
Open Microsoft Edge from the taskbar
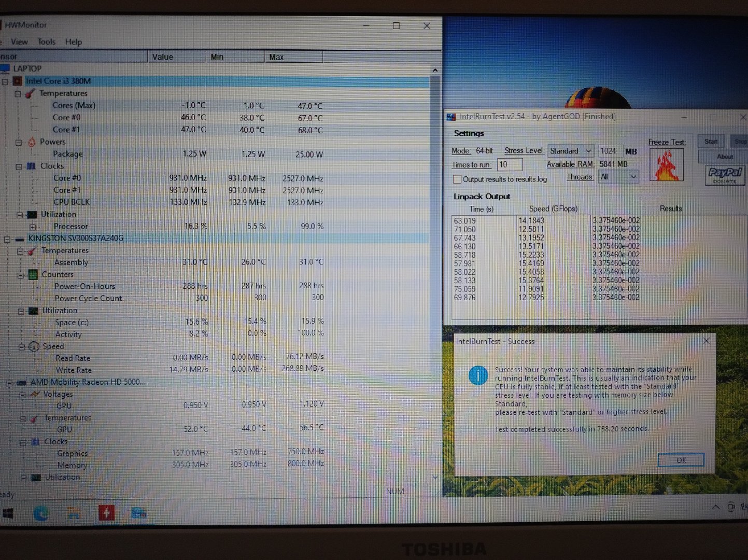pos(41,514)
